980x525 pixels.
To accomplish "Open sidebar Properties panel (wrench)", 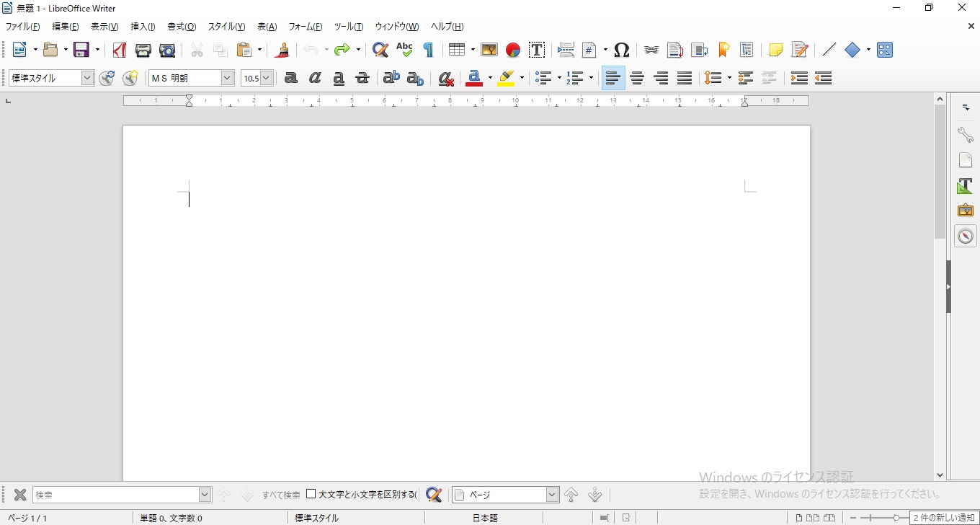I will (x=966, y=134).
